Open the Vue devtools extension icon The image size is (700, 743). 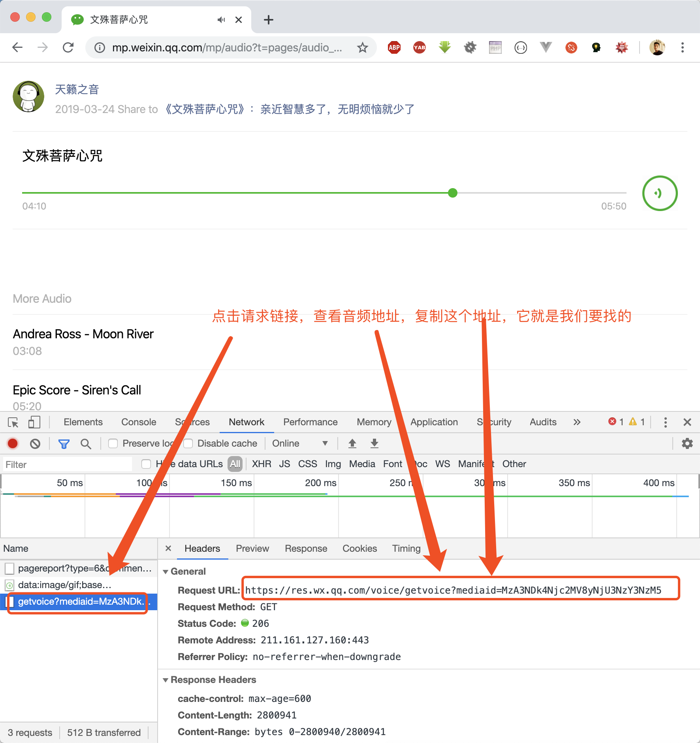coord(546,47)
